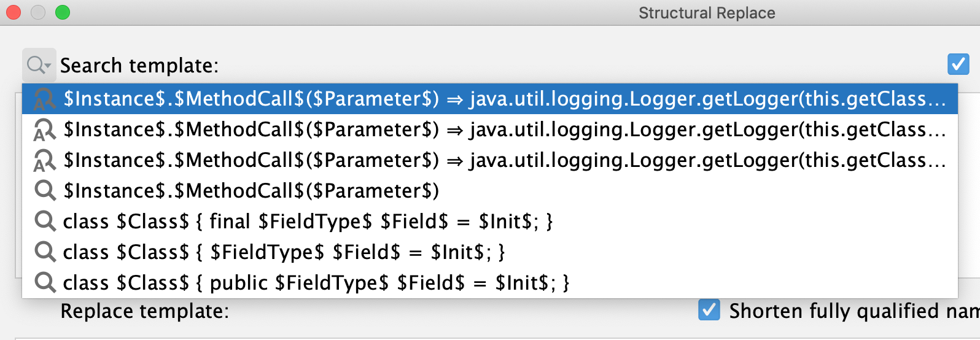Click replace icon on third history entry
Image resolution: width=980 pixels, height=340 pixels.
click(44, 160)
